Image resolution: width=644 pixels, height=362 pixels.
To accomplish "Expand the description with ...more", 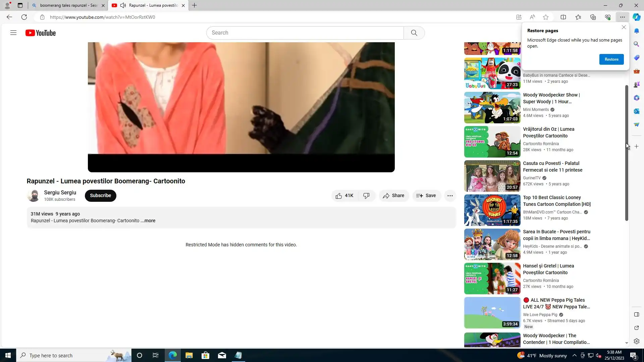I will click(148, 221).
